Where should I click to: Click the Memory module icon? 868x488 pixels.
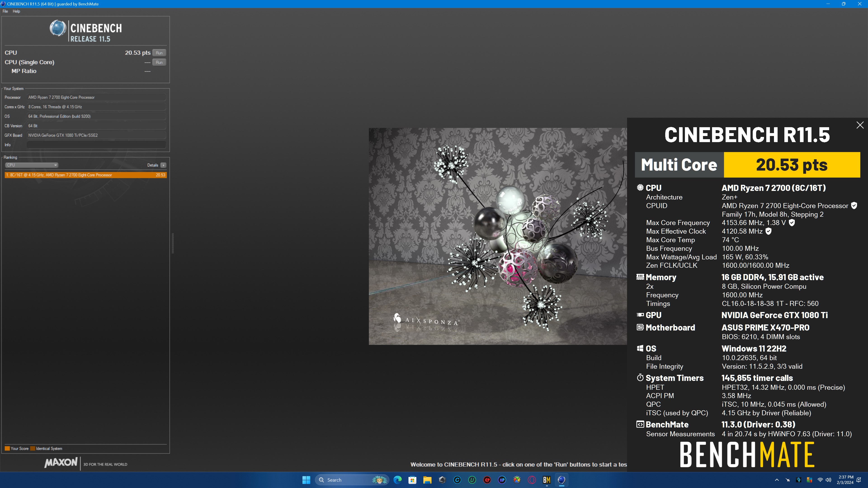tap(640, 277)
